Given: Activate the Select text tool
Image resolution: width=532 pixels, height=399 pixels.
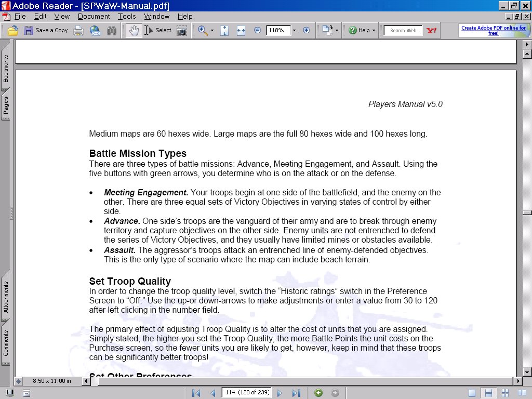Looking at the screenshot, I should 158,30.
